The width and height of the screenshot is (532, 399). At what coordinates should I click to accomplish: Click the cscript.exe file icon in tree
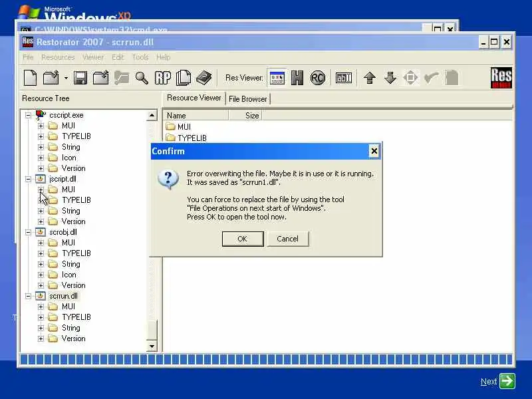(41, 115)
